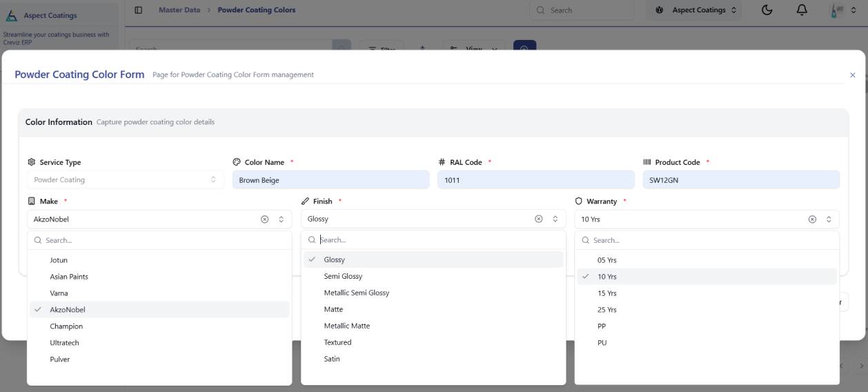Clear the Glossy Finish selection
This screenshot has height=392, width=868.
pyautogui.click(x=538, y=219)
